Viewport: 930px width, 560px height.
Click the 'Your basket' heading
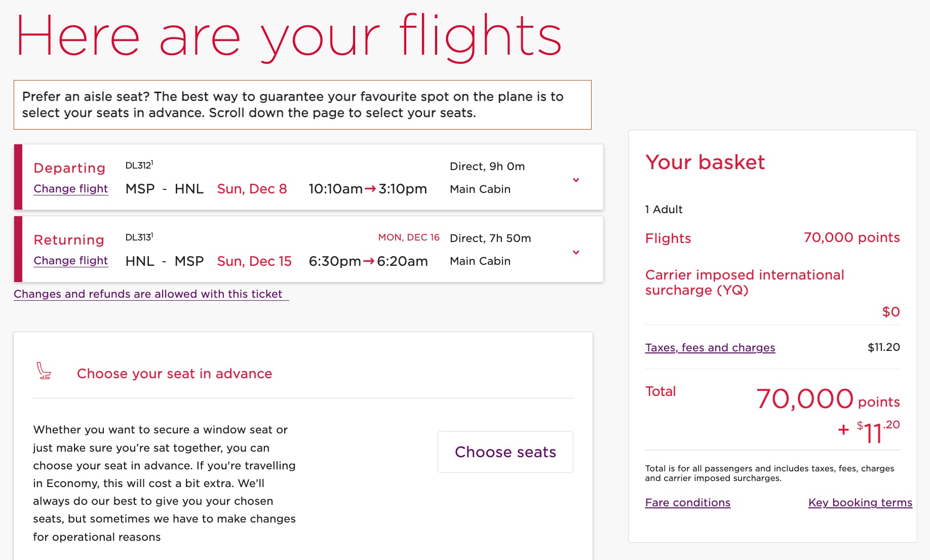(705, 163)
